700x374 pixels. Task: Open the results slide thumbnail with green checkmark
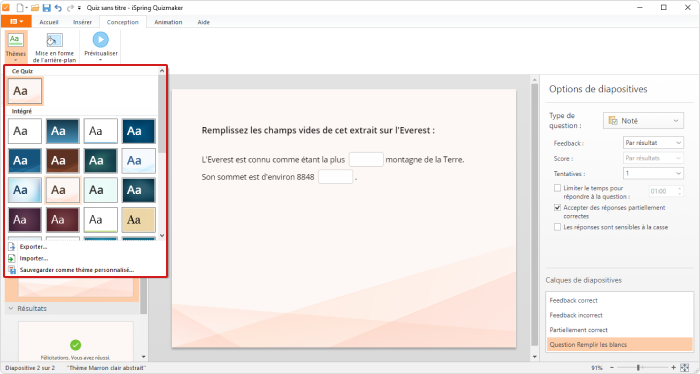75,341
